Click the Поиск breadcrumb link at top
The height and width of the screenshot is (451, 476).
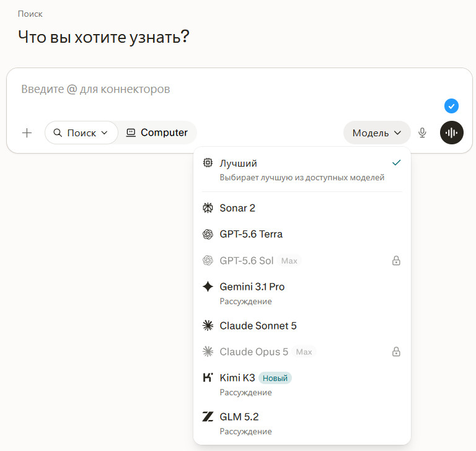[30, 14]
